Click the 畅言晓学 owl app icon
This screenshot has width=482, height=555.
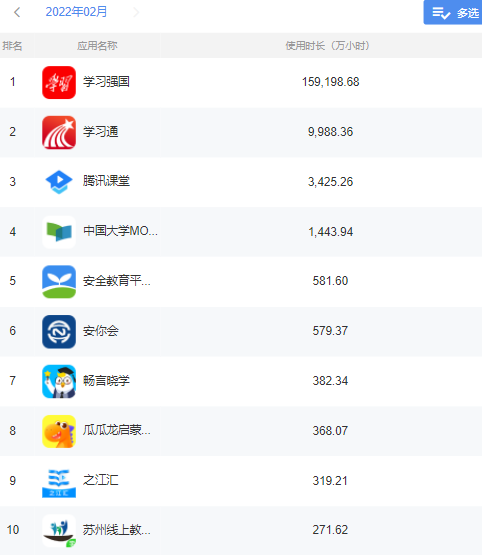pyautogui.click(x=59, y=382)
